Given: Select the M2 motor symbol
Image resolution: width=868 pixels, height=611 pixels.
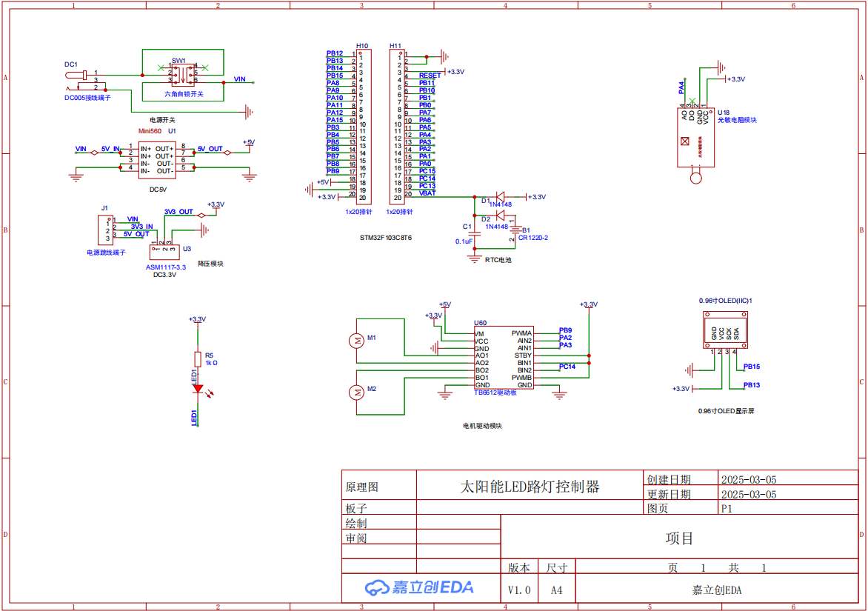Looking at the screenshot, I should (356, 393).
